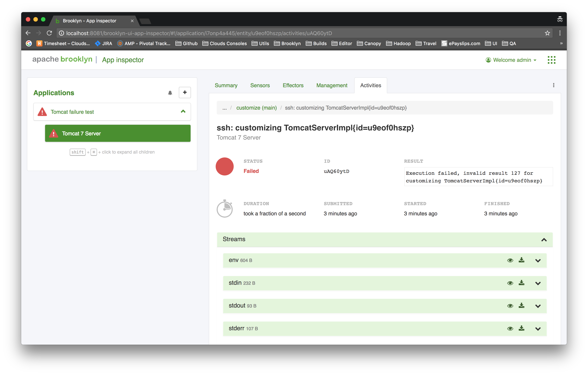Collapse the Streams section

point(544,240)
